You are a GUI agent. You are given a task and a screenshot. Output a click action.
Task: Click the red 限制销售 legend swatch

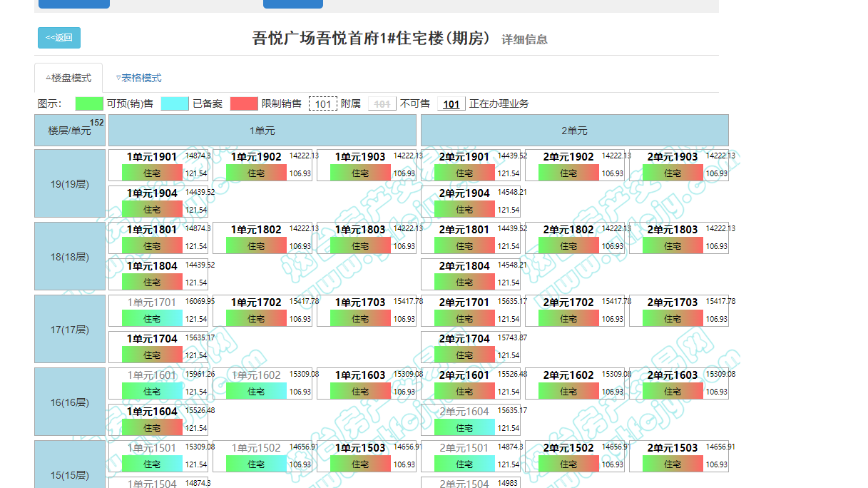point(244,103)
